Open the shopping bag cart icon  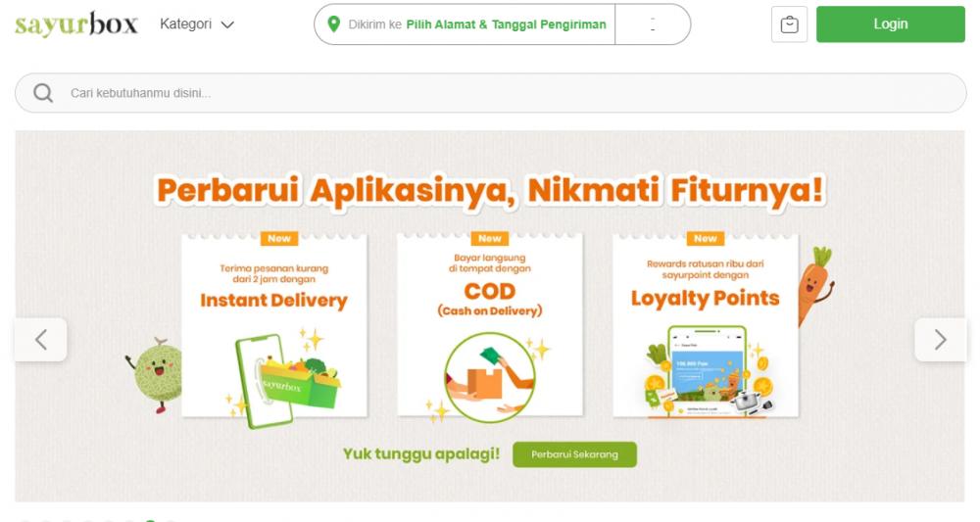[x=789, y=24]
